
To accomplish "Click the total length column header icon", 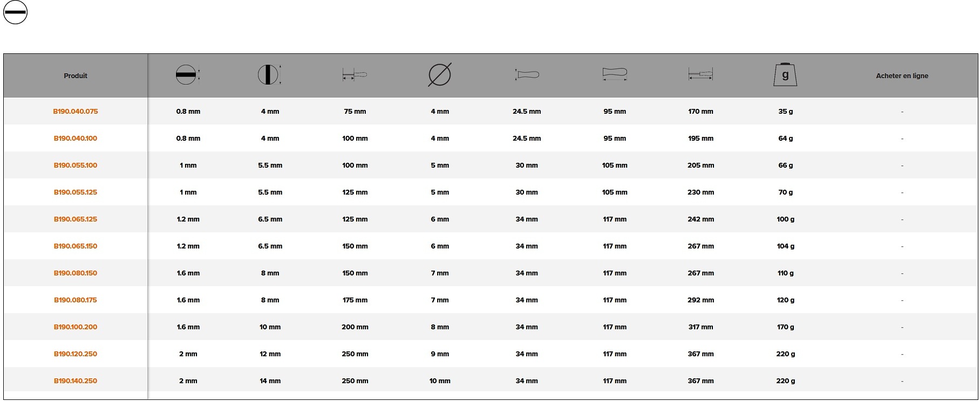I will tap(700, 74).
